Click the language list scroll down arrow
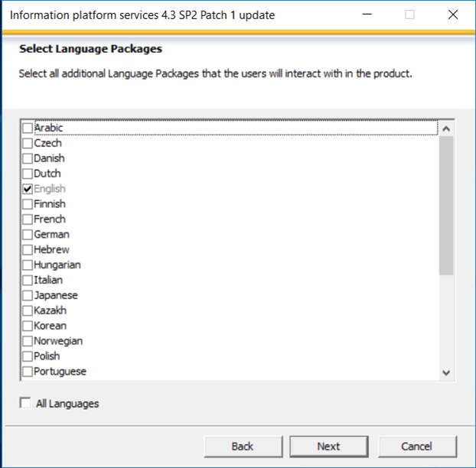 (x=446, y=372)
